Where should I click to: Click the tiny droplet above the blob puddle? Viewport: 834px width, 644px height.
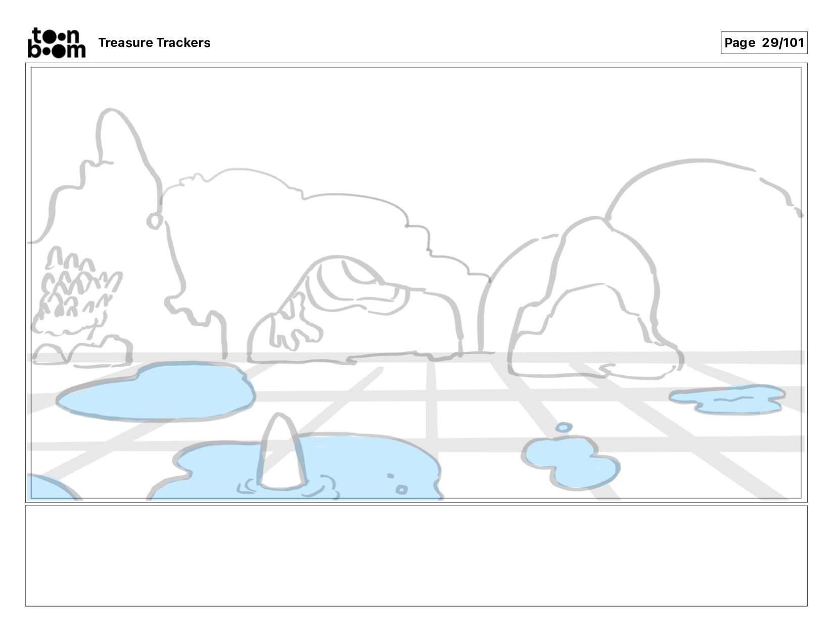tap(564, 428)
